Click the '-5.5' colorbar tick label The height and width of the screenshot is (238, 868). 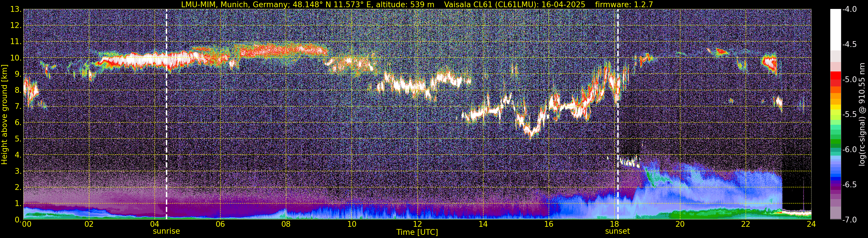[849, 115]
